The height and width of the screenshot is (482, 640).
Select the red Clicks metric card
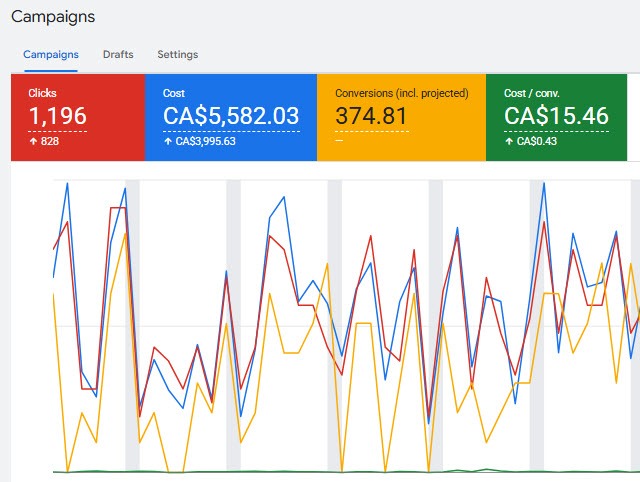point(78,118)
